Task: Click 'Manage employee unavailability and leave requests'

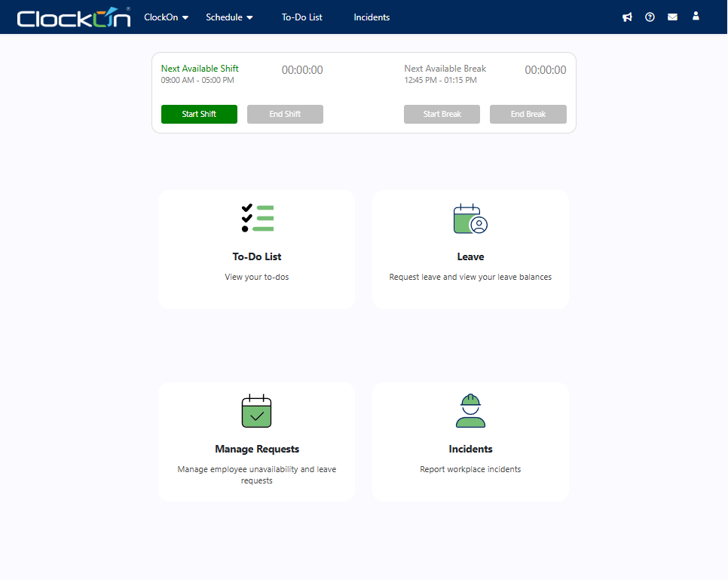Action: pyautogui.click(x=257, y=475)
